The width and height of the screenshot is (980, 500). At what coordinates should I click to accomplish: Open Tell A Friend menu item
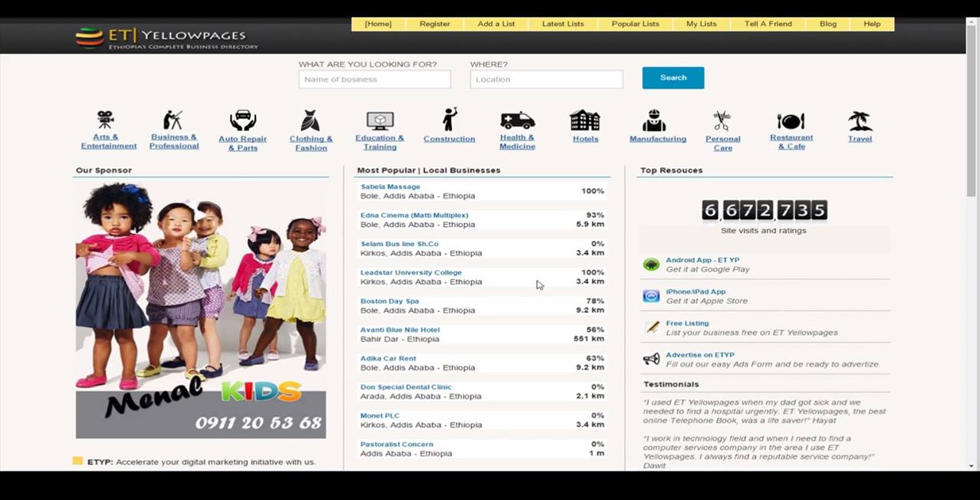(768, 24)
